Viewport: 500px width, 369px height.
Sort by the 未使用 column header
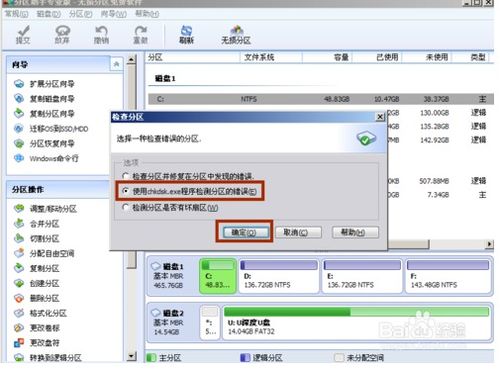(x=427, y=57)
